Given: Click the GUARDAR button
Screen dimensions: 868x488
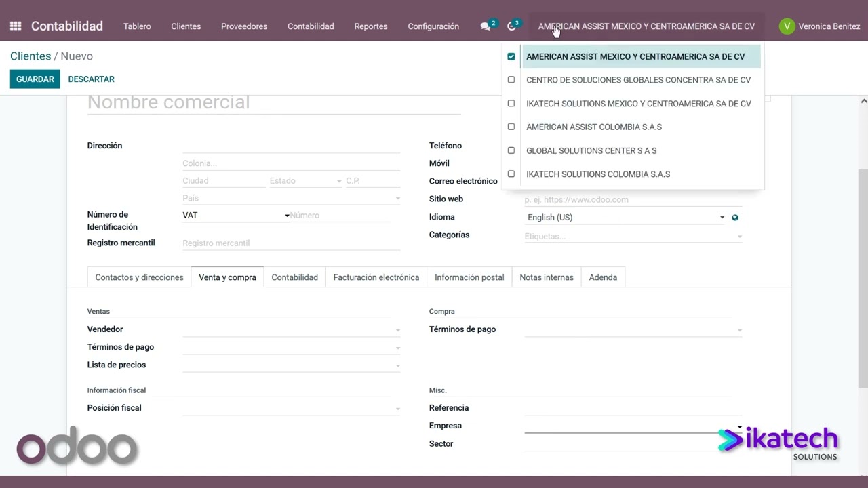Looking at the screenshot, I should pos(35,79).
